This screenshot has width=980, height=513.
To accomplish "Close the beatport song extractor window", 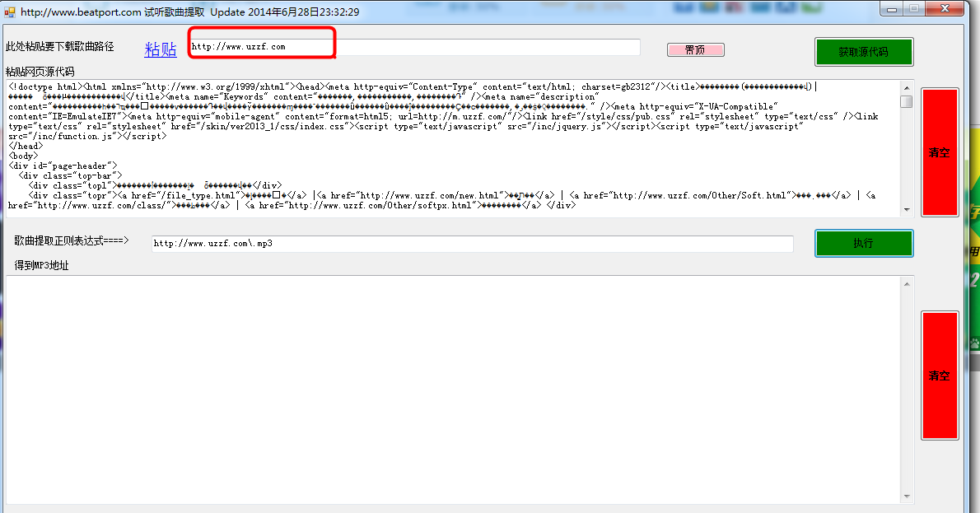I will [x=945, y=9].
